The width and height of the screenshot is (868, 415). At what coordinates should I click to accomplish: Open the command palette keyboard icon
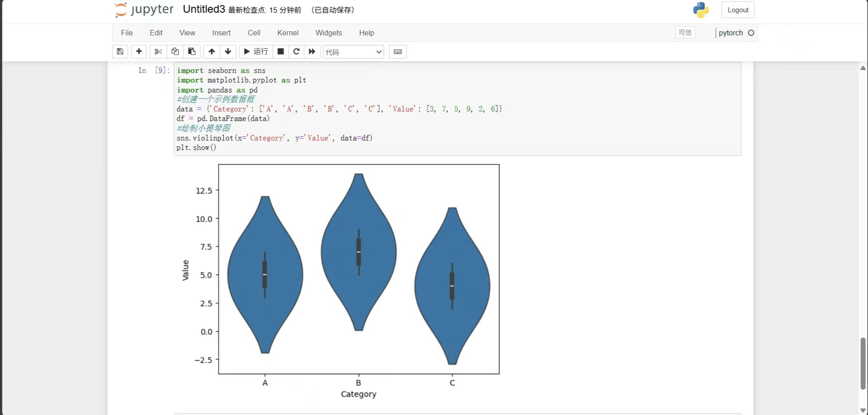click(x=398, y=52)
